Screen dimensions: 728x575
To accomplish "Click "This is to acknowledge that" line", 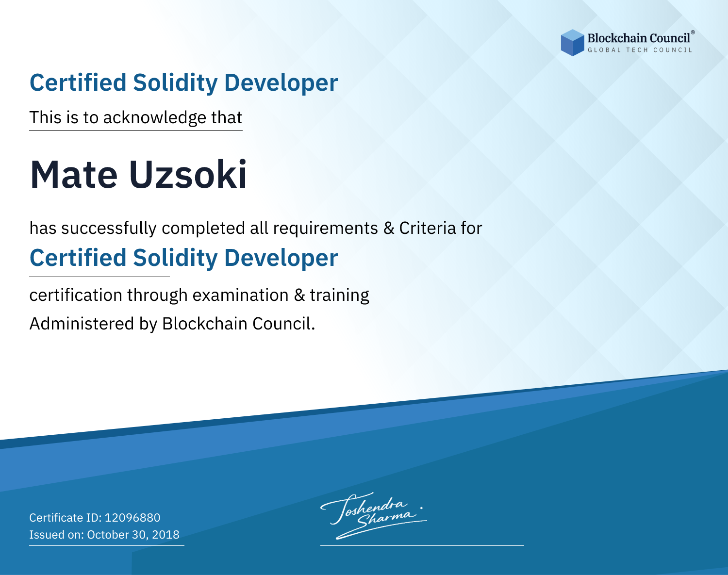I will [135, 117].
